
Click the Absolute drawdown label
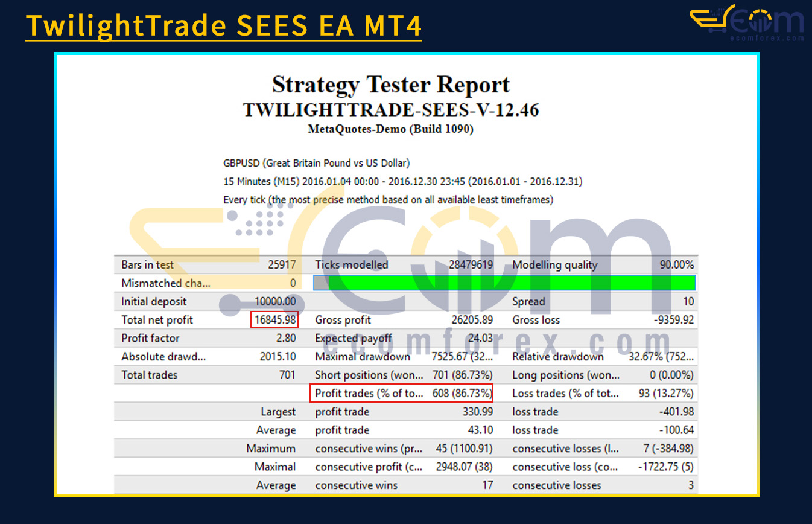(163, 357)
